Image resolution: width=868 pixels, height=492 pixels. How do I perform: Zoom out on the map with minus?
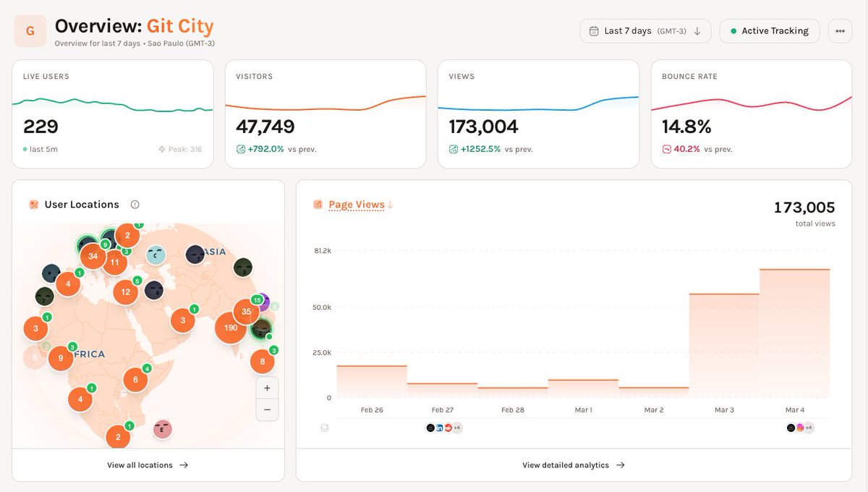267,409
